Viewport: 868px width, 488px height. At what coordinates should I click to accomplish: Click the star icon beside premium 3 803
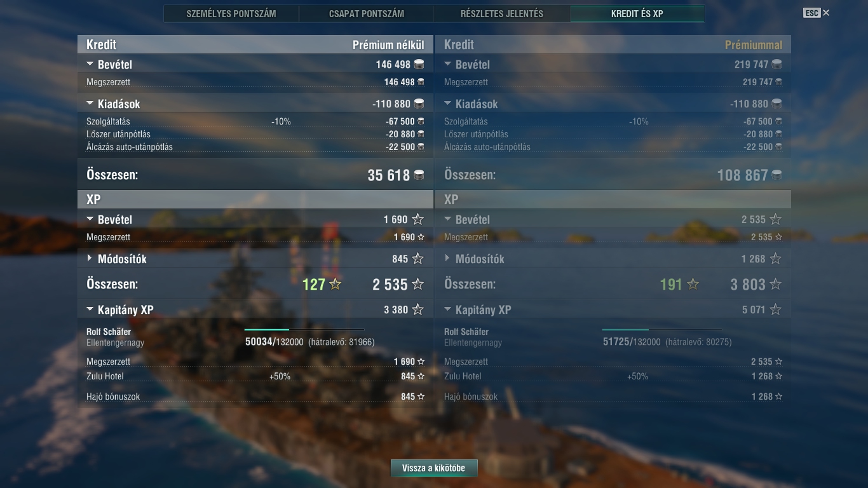[x=775, y=284]
